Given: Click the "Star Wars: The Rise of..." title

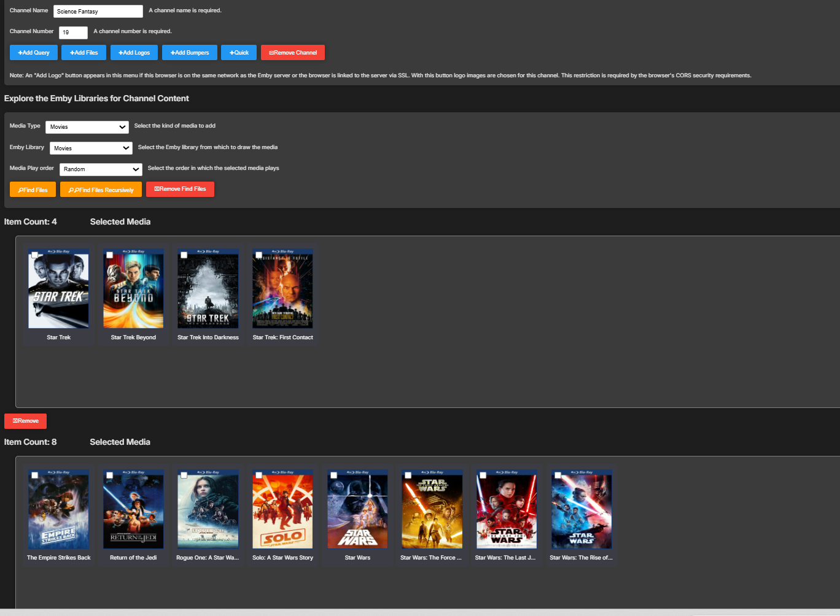Looking at the screenshot, I should (581, 558).
